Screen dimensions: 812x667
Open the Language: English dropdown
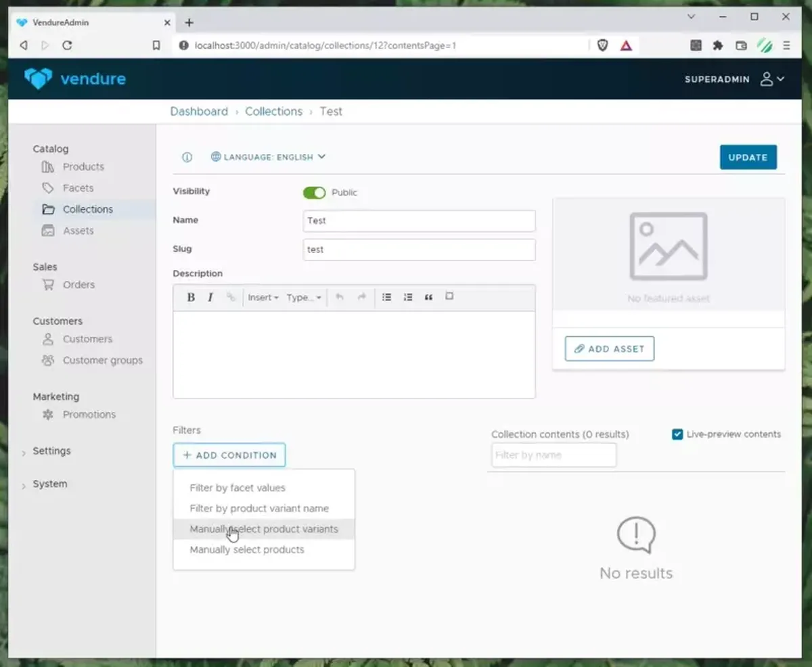point(269,157)
